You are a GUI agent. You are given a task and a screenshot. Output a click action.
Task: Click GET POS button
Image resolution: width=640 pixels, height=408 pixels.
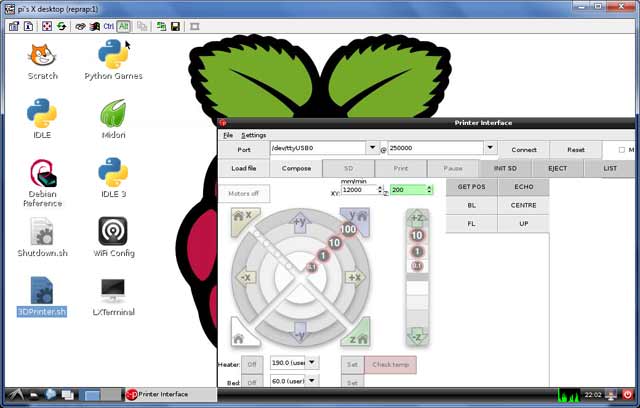click(x=471, y=187)
